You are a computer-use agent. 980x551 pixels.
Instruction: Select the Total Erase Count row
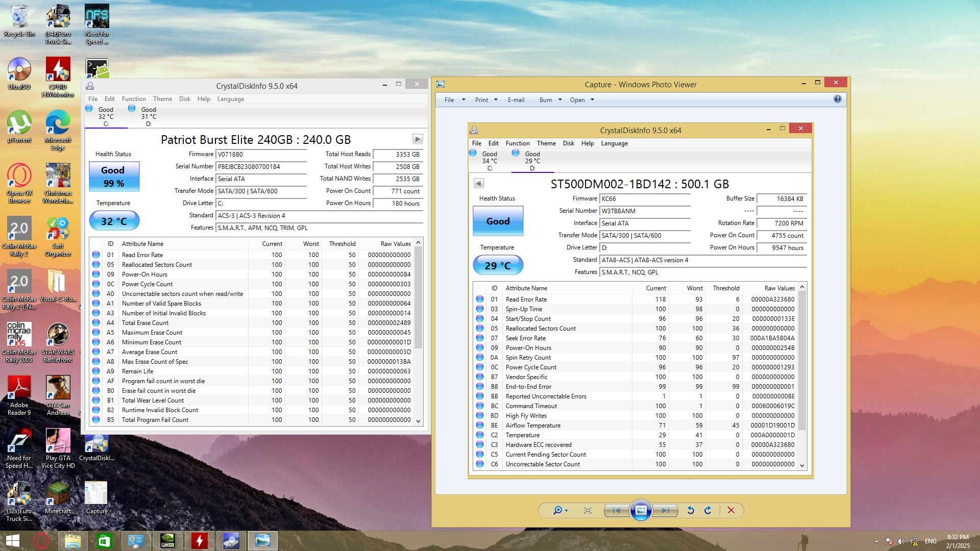coord(252,322)
